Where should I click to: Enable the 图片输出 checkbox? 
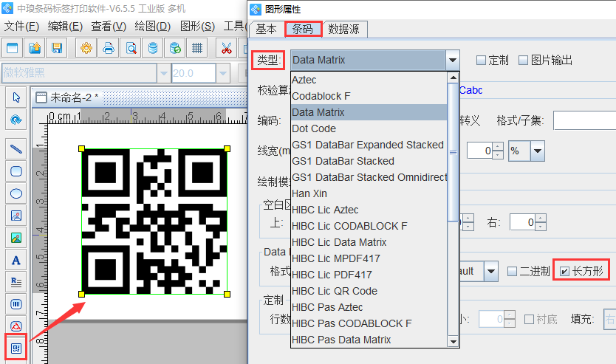(524, 61)
